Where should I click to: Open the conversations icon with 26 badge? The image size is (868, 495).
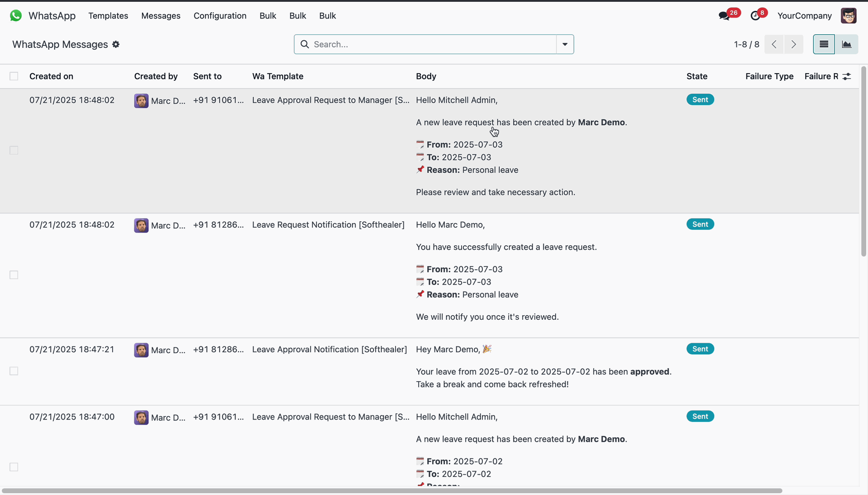pos(724,16)
